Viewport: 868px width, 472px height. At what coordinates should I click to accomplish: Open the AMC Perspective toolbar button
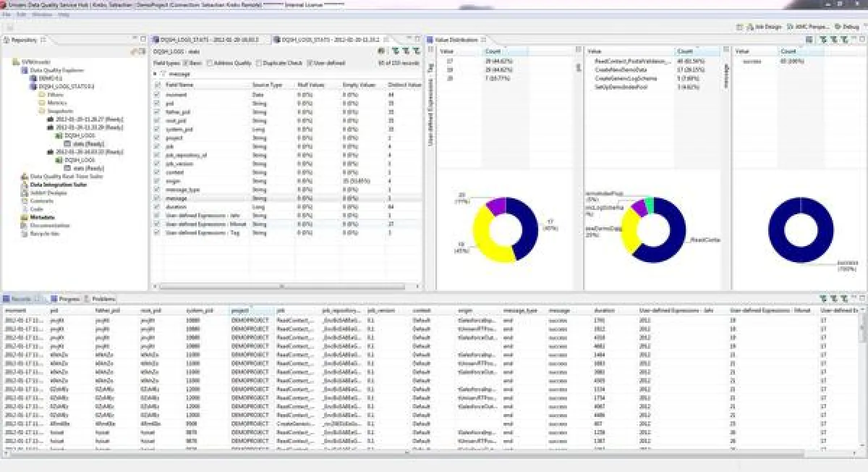tap(793, 27)
